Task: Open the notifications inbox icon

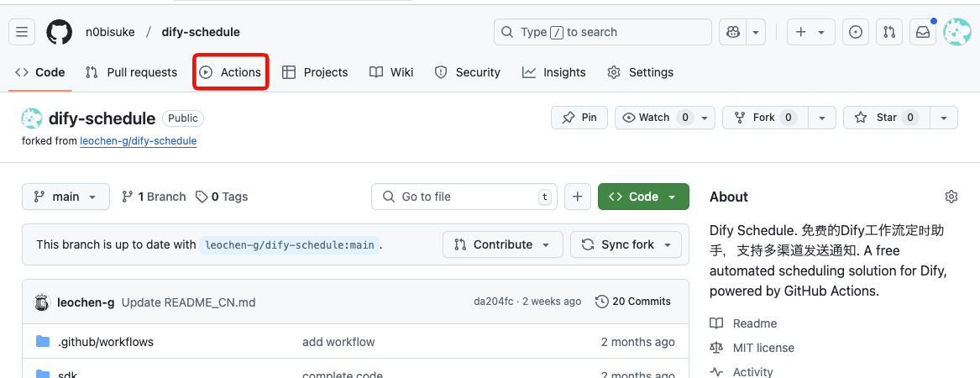Action: (x=923, y=32)
